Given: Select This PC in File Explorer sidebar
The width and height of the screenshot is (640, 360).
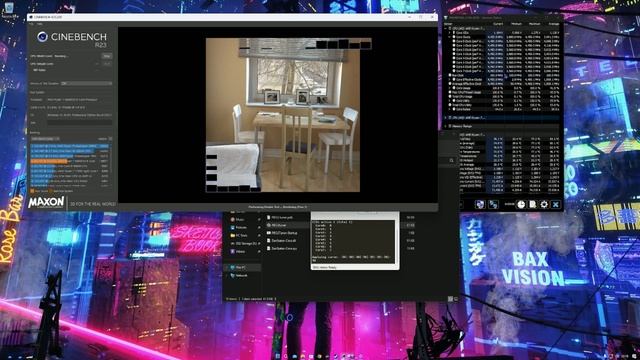Looking at the screenshot, I should coord(240,267).
